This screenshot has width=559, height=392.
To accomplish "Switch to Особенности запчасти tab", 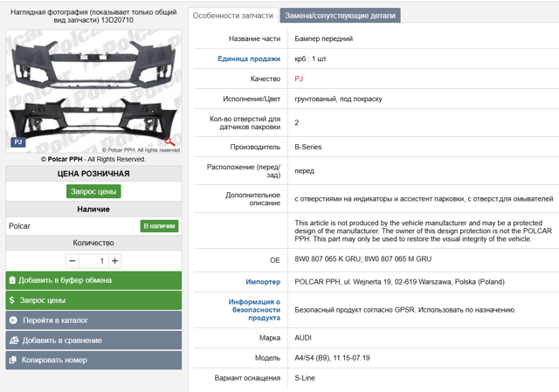I will [x=233, y=16].
